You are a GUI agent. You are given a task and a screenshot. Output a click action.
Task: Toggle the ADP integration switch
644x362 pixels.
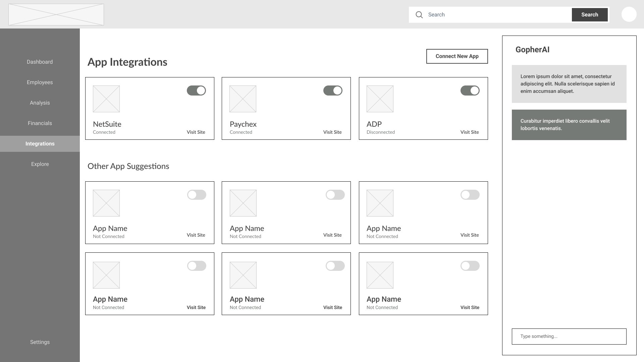[x=470, y=90]
